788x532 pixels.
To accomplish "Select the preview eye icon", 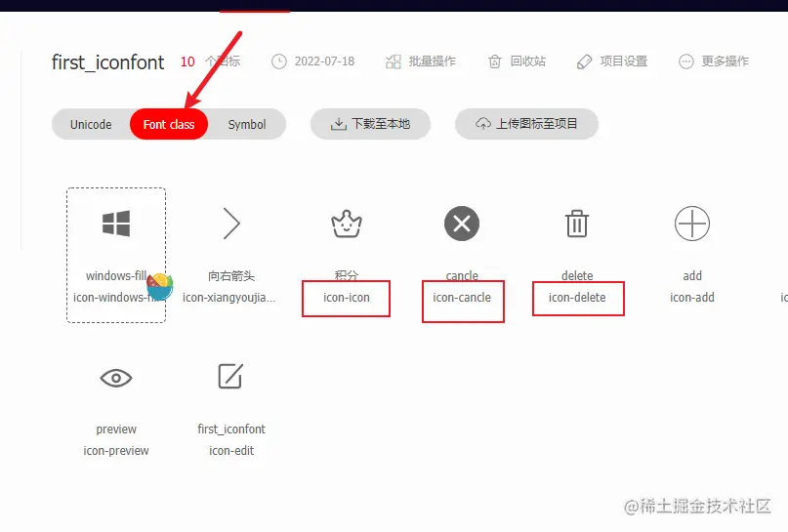I will [x=116, y=378].
